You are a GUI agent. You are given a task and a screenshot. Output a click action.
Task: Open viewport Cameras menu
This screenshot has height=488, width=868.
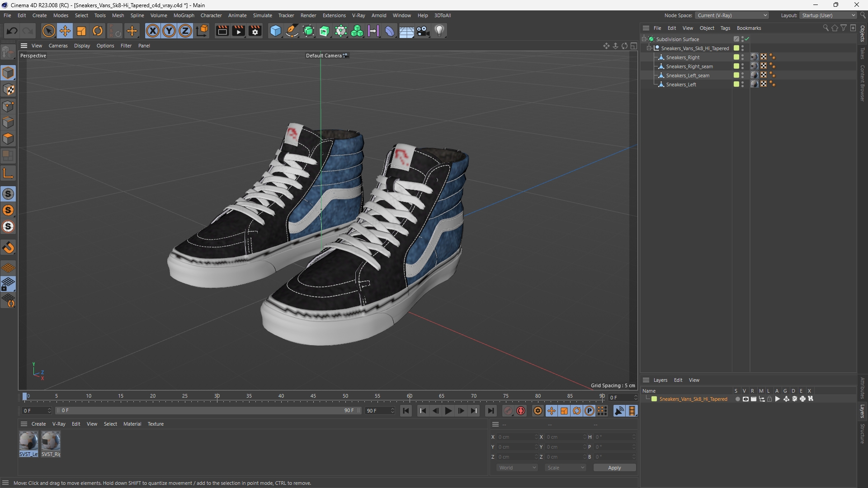pyautogui.click(x=58, y=46)
